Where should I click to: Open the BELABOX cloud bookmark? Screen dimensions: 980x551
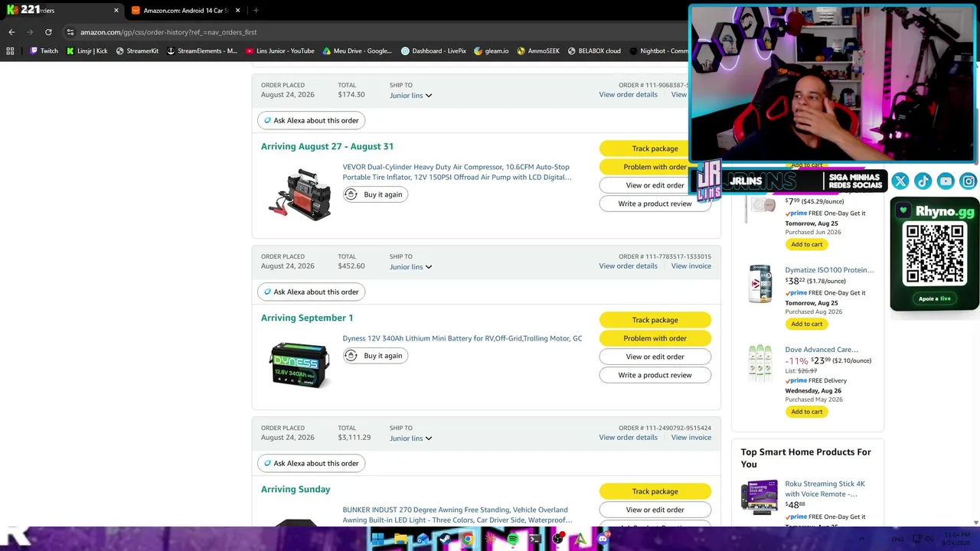[593, 51]
